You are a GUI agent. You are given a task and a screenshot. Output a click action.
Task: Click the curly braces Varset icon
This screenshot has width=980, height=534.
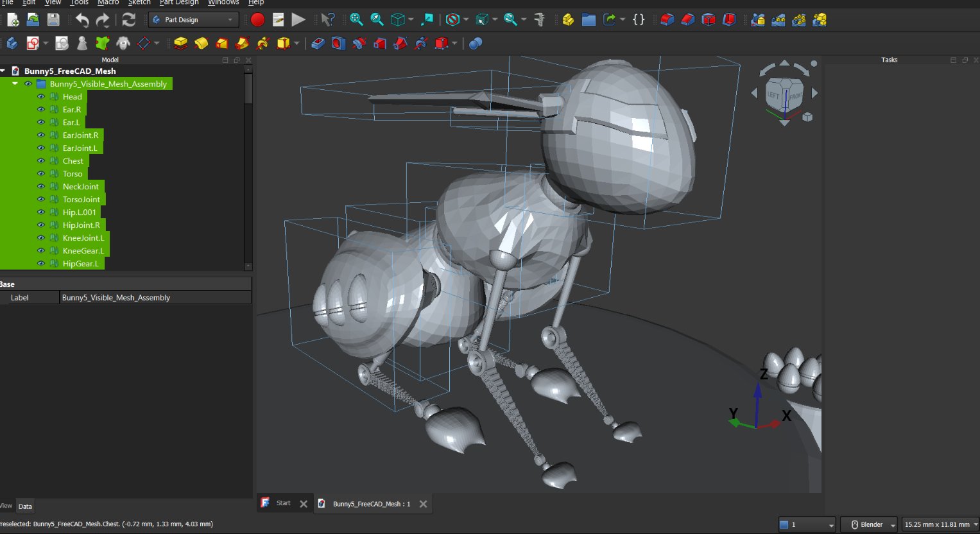pyautogui.click(x=639, y=20)
